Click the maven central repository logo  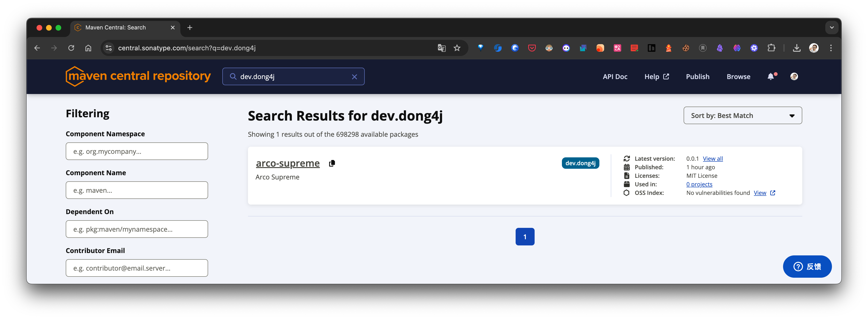tap(138, 76)
